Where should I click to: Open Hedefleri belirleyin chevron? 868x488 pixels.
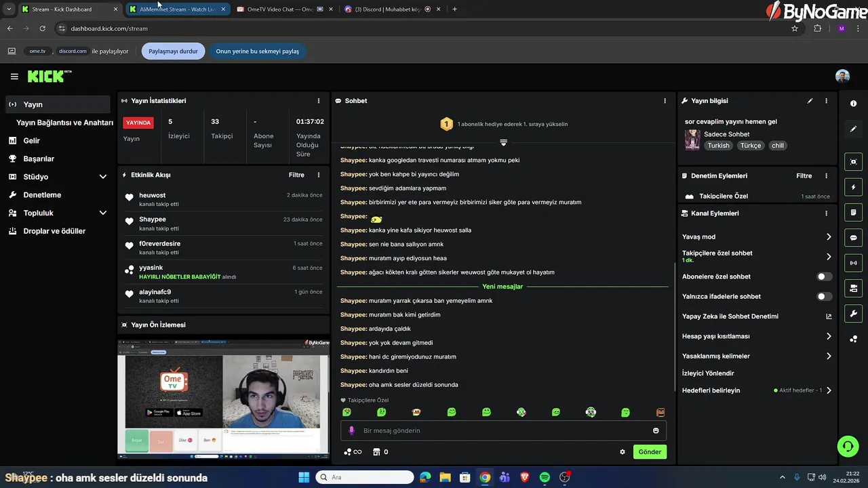(x=828, y=390)
